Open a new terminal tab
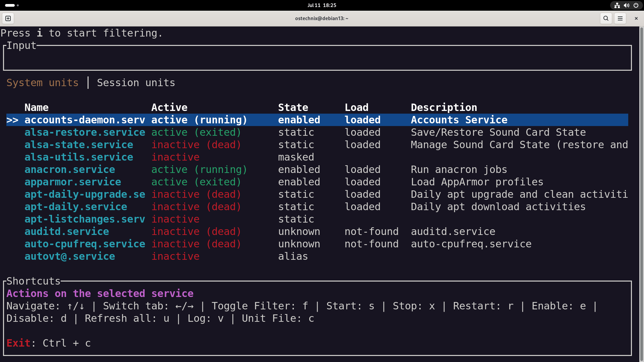 (x=8, y=18)
